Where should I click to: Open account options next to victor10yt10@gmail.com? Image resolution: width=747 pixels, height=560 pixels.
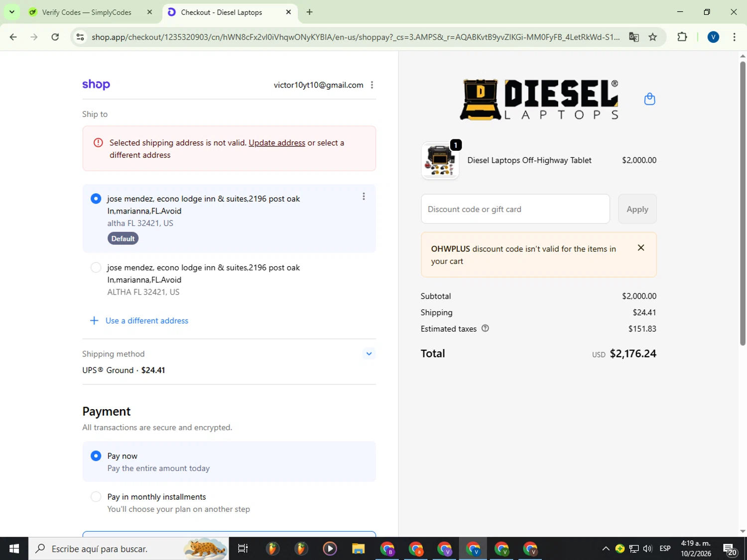pyautogui.click(x=372, y=85)
